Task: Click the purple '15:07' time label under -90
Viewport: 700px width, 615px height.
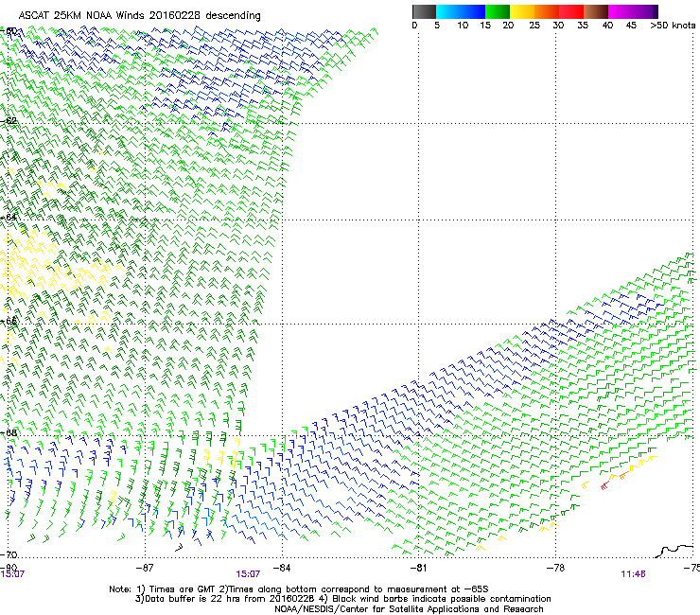Action: click(x=12, y=574)
